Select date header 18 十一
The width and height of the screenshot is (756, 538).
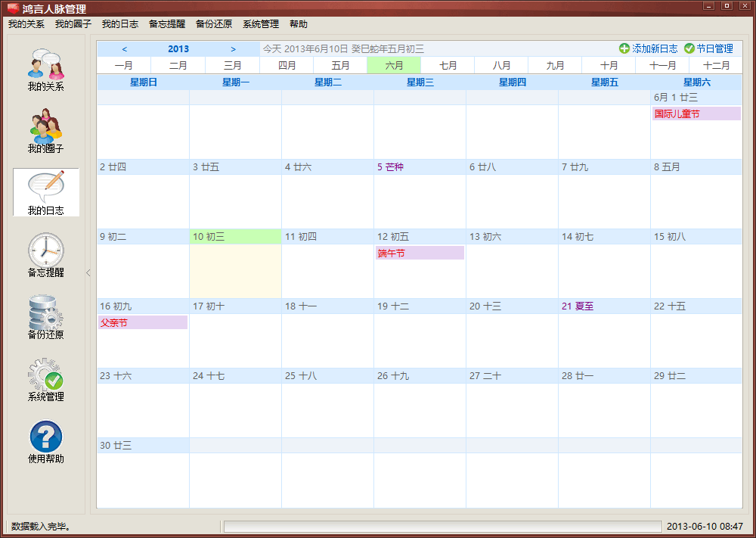[x=327, y=306]
